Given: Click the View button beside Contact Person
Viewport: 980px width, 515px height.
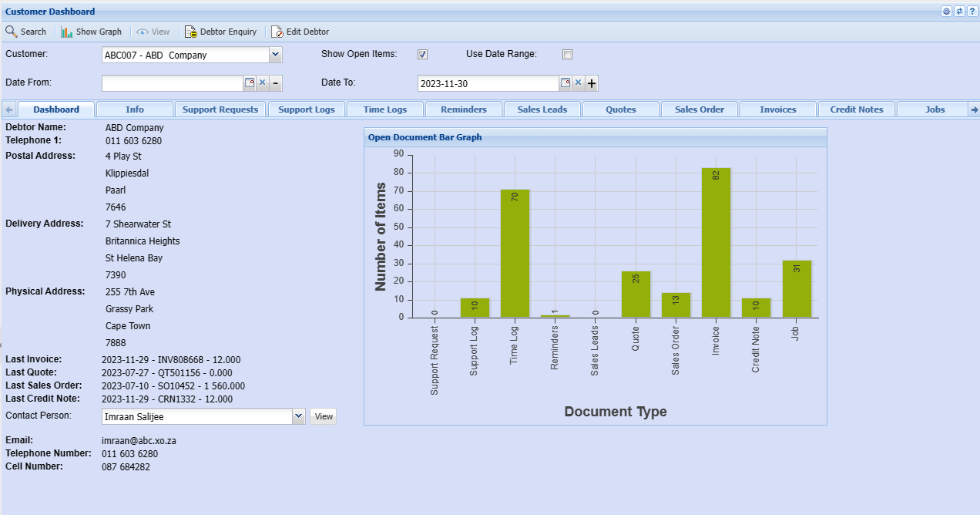Looking at the screenshot, I should [x=324, y=416].
